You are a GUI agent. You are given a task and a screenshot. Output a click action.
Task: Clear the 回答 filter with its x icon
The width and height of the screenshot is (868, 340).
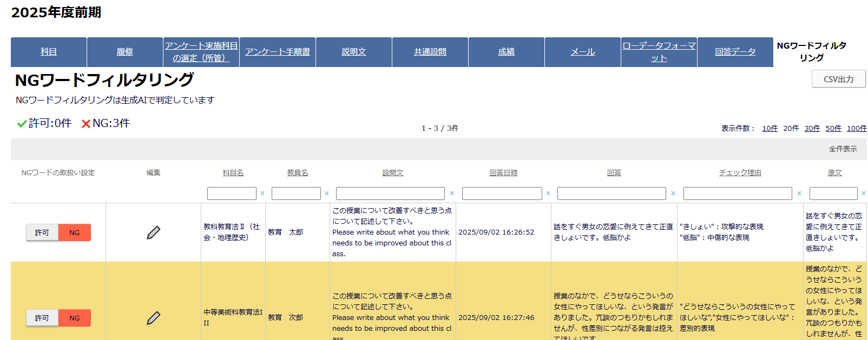coord(673,193)
